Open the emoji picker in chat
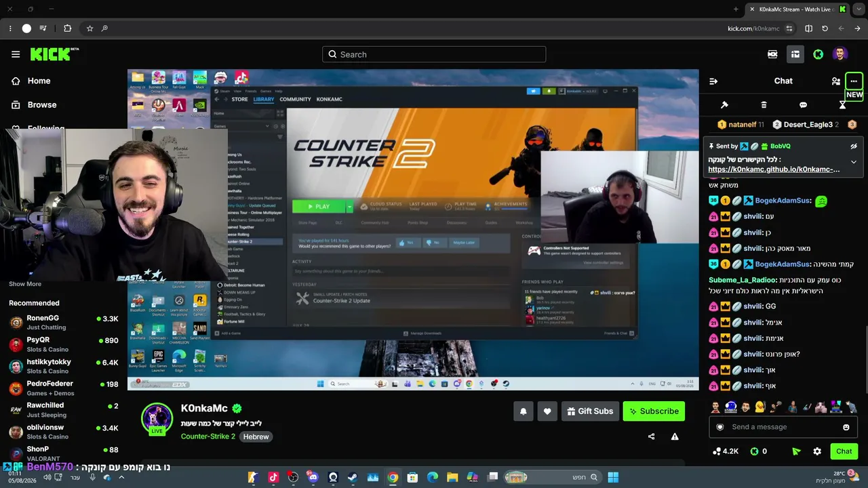Screen dimensions: 868x488 pos(846,427)
